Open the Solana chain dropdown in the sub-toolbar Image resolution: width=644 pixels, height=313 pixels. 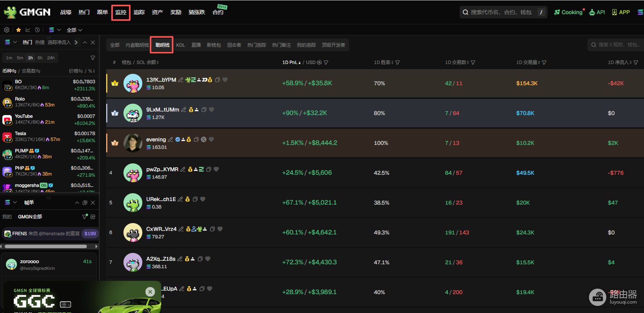tap(55, 30)
